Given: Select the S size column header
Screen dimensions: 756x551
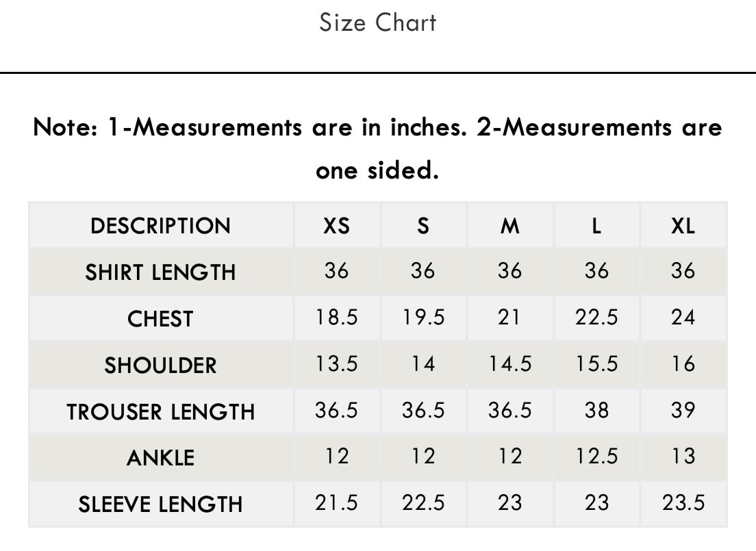Looking at the screenshot, I should pyautogui.click(x=423, y=226).
